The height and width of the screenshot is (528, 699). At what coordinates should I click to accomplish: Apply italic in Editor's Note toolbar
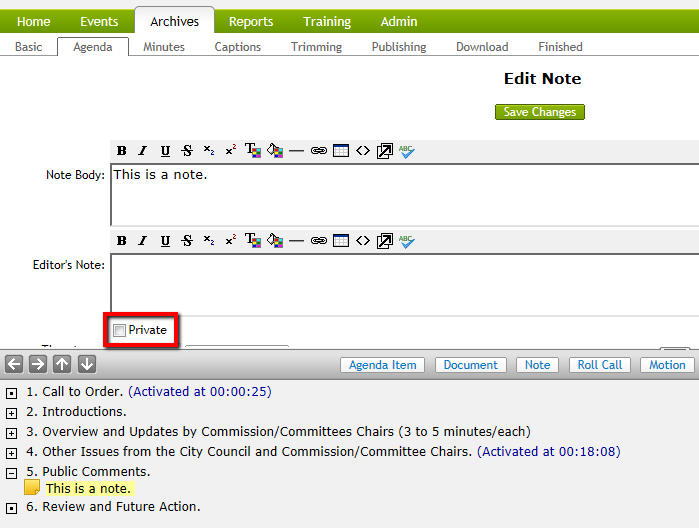click(143, 241)
